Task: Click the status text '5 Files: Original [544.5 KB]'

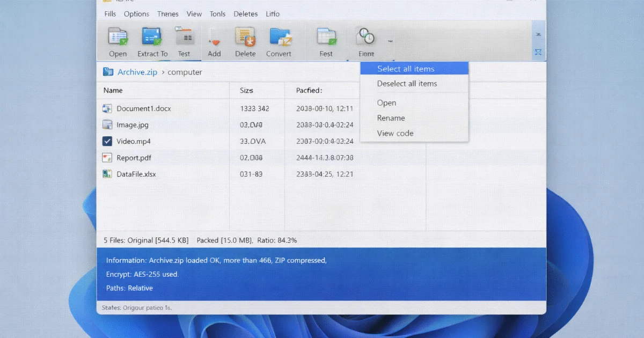Action: pos(145,240)
